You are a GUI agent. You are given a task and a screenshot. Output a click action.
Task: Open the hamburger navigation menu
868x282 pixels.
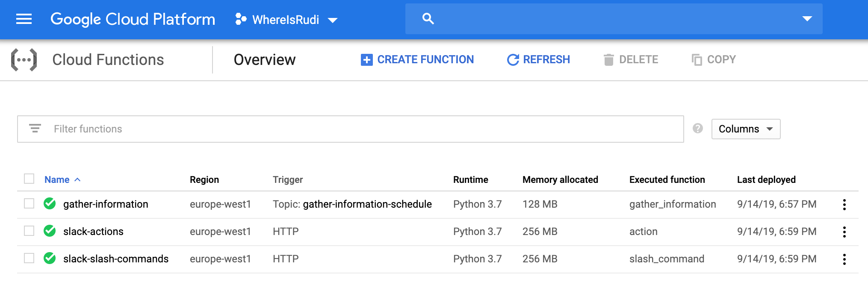click(x=24, y=19)
